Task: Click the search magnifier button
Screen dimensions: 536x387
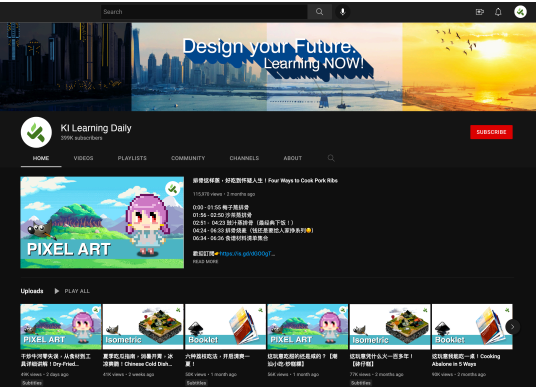Action: [x=319, y=12]
